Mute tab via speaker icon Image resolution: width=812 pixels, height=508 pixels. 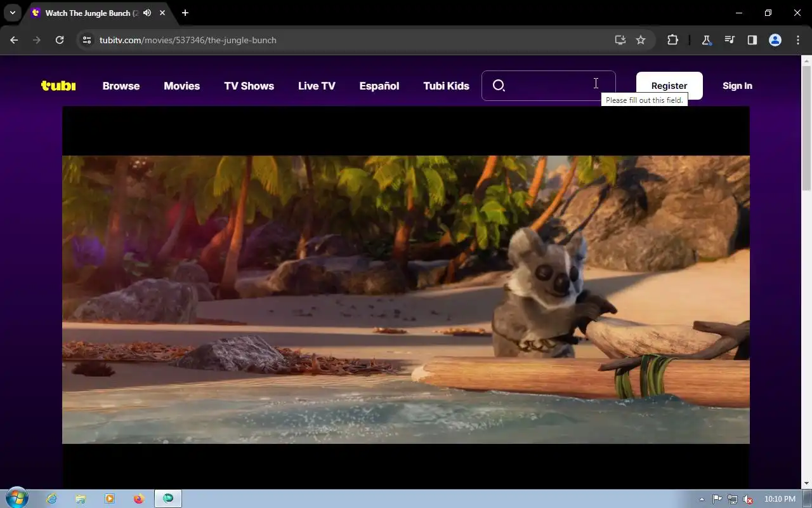click(148, 13)
